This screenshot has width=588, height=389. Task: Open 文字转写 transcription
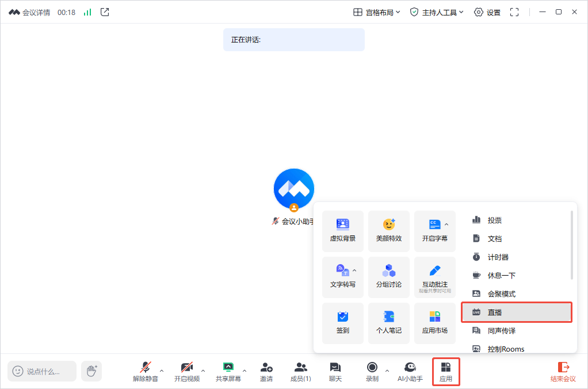point(343,277)
